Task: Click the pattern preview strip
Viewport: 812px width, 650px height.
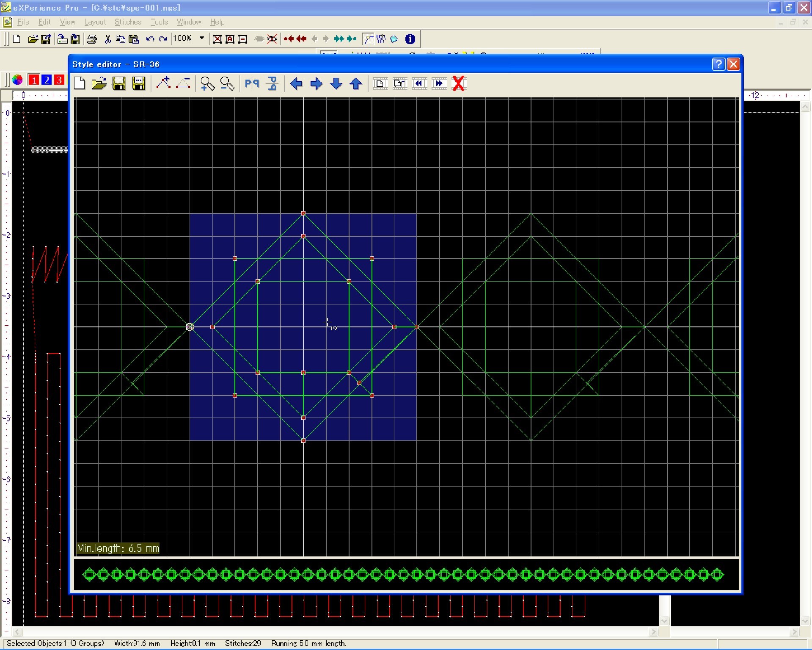Action: point(406,575)
